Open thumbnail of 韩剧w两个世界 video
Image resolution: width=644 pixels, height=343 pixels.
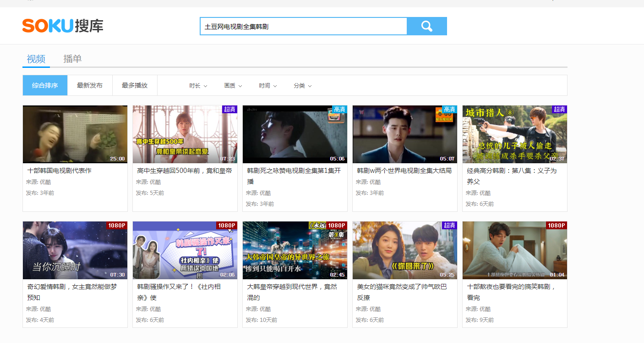click(405, 134)
